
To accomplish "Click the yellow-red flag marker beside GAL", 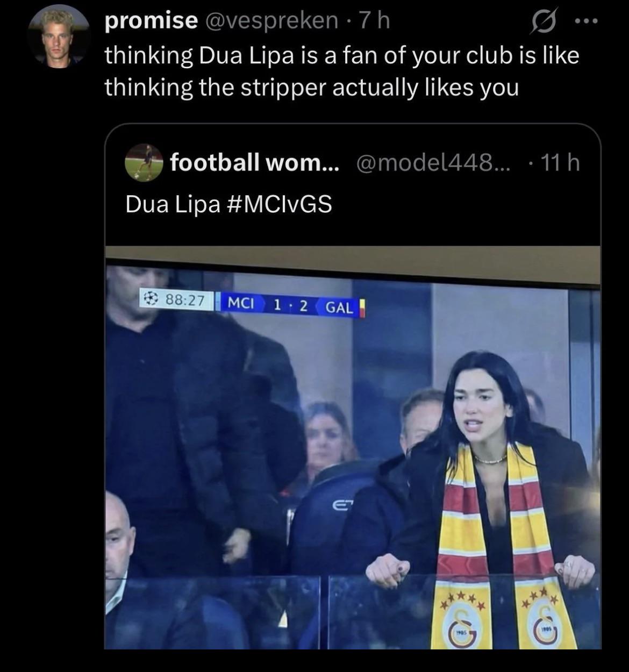I will (362, 307).
